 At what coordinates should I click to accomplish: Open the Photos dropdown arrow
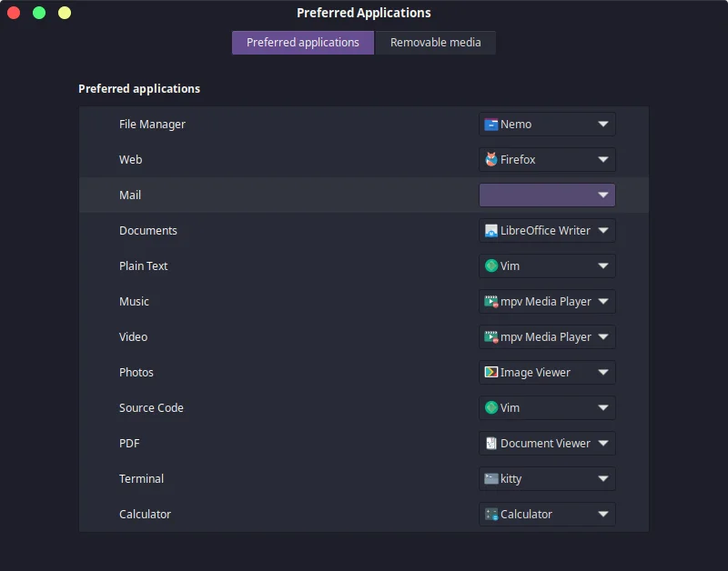pos(603,372)
